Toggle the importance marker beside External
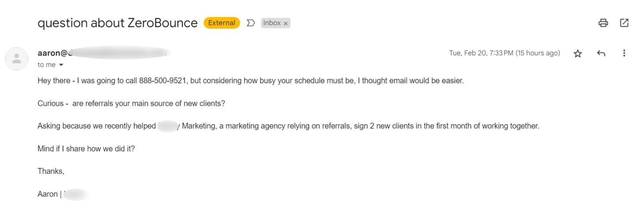 tap(251, 23)
